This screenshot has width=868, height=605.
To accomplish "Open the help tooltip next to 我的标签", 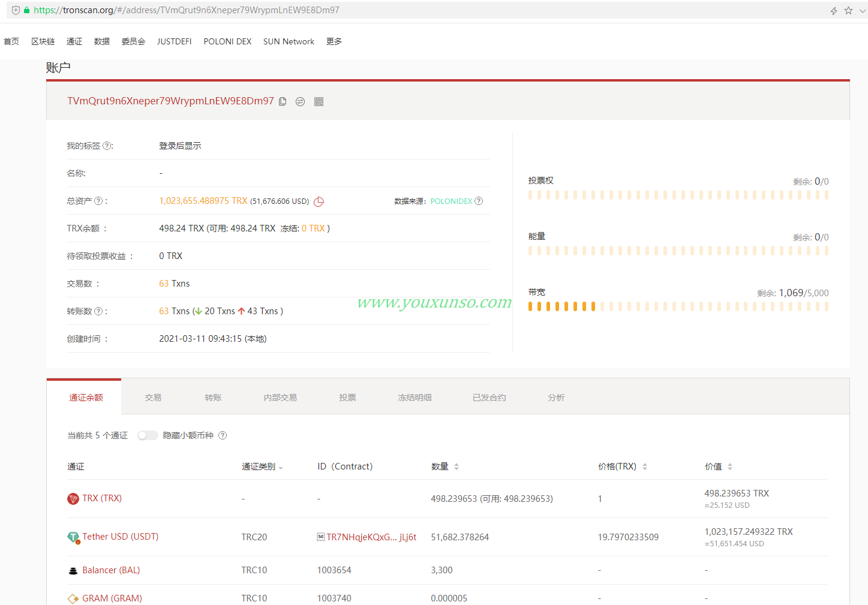I will point(107,146).
